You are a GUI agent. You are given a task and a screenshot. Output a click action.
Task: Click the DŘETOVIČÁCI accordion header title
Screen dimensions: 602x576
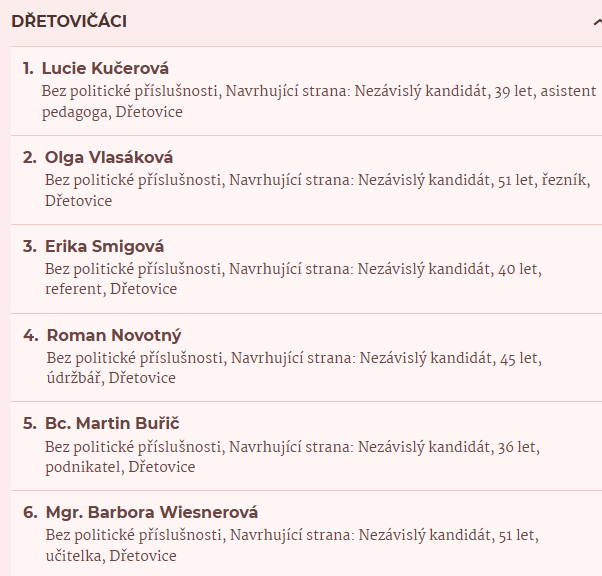69,21
